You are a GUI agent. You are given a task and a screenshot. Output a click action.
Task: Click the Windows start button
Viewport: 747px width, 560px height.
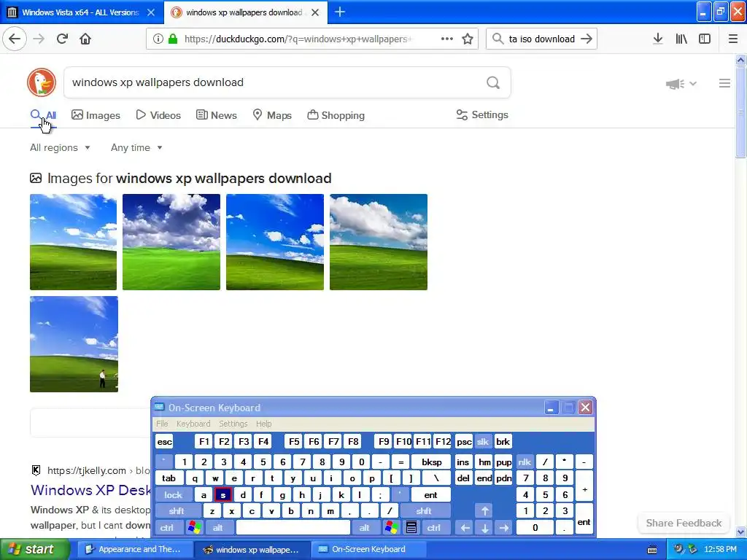(35, 549)
